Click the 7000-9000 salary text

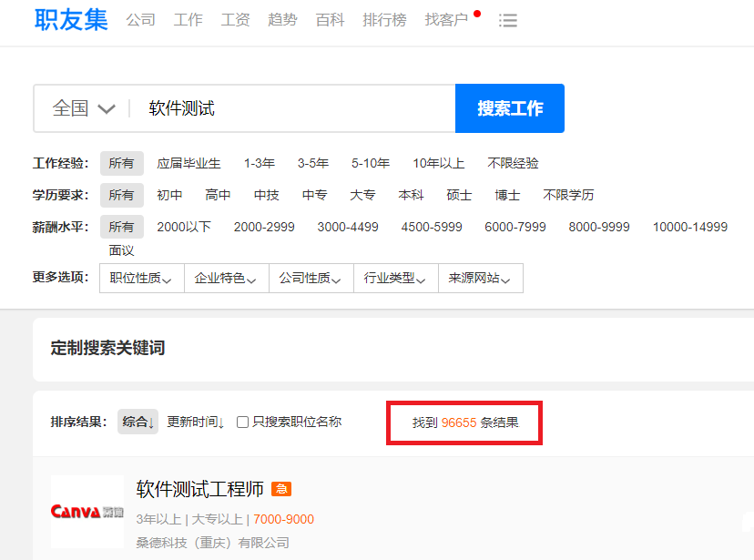284,520
